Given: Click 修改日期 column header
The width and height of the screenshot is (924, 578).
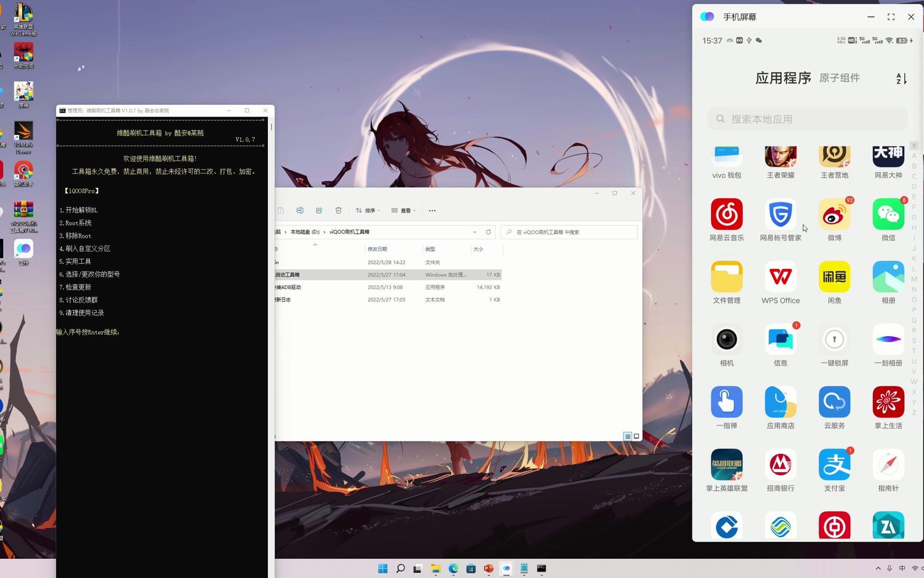Looking at the screenshot, I should coord(377,249).
